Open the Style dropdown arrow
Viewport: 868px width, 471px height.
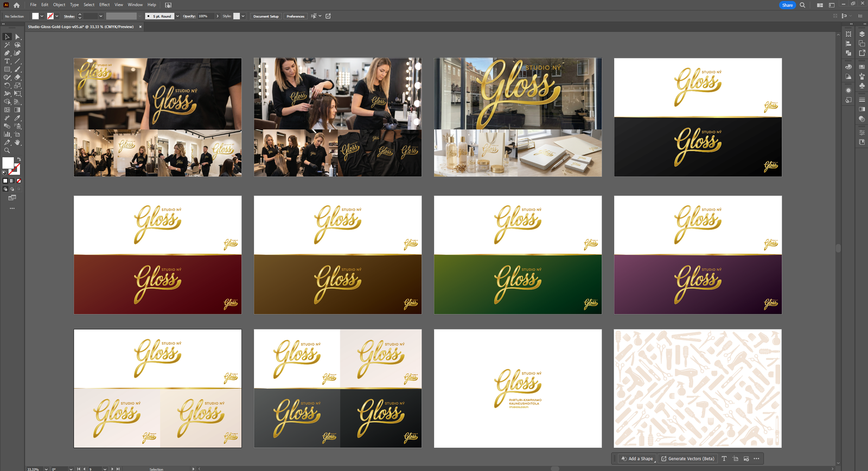[x=243, y=16]
